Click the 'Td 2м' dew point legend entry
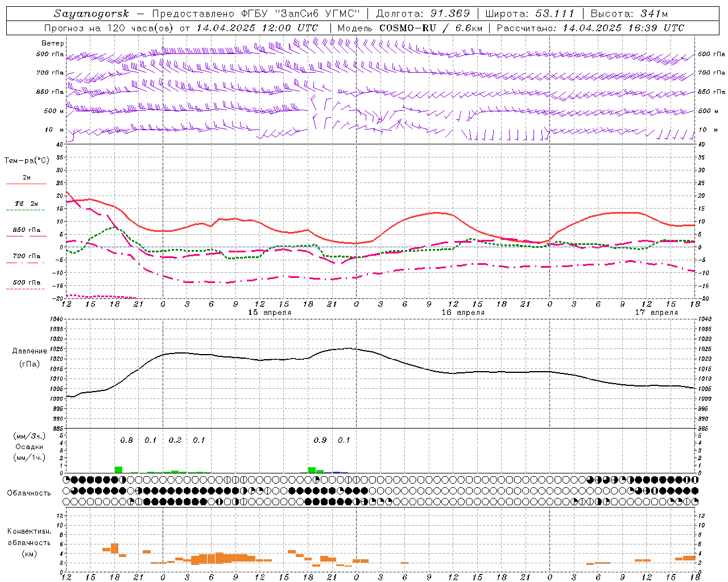Viewport: 728px width, 582px height. (27, 203)
